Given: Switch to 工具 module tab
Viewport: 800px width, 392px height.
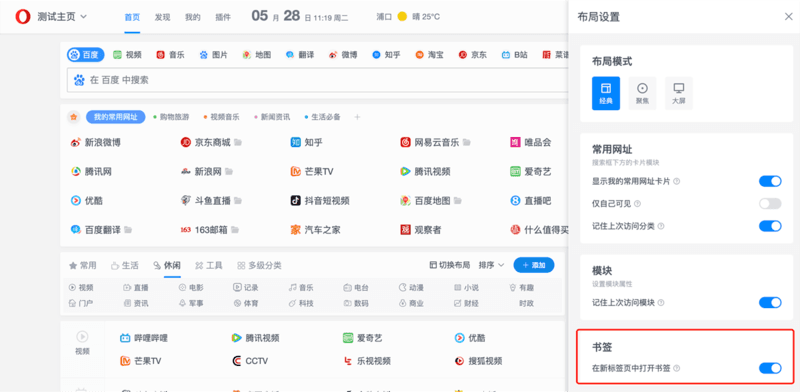Looking at the screenshot, I should [x=208, y=265].
